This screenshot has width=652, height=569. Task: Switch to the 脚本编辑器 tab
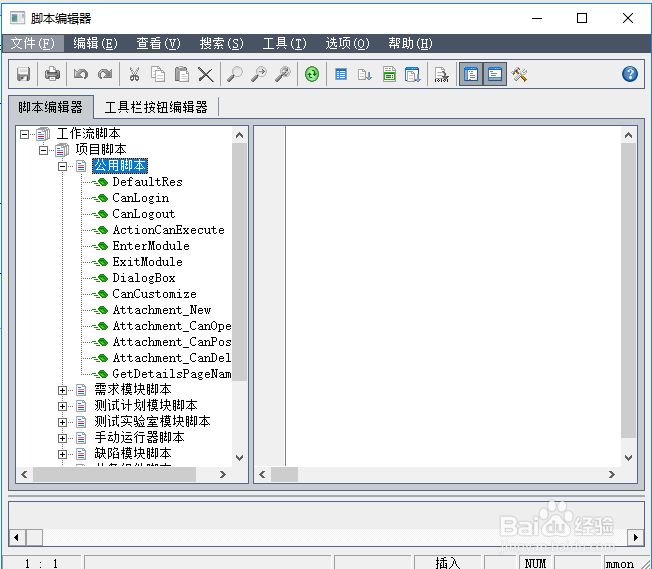[50, 107]
